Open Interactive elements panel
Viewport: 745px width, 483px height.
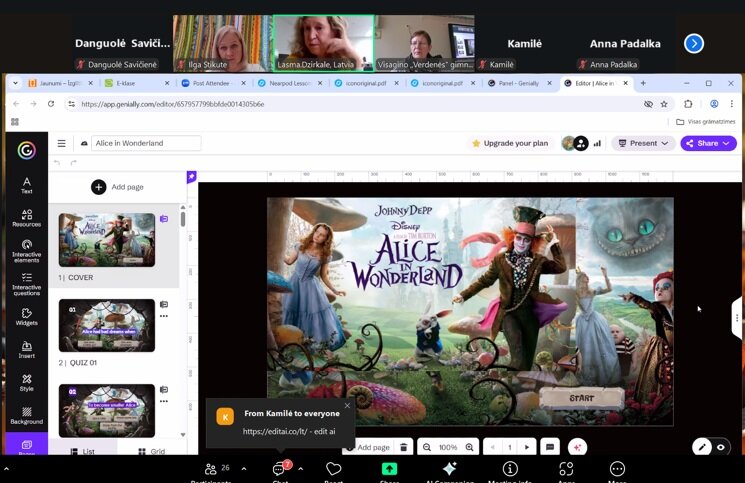point(27,250)
